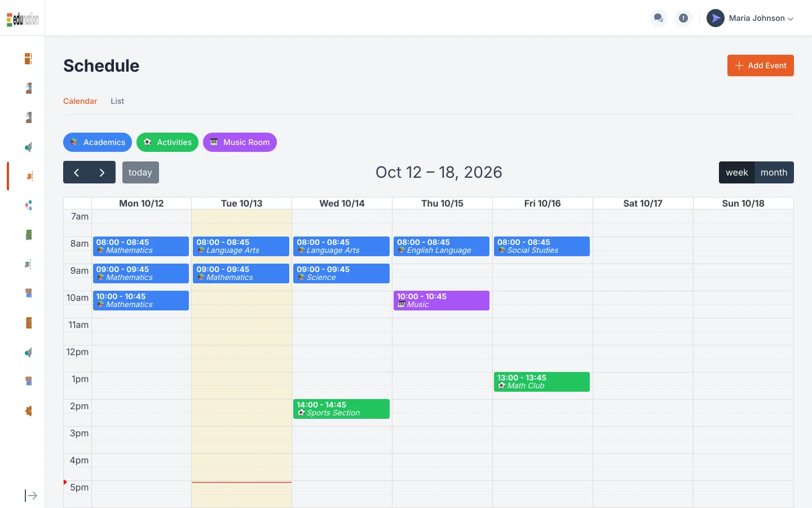Open Thursday 10:00 Music event
The width and height of the screenshot is (812, 508).
click(x=442, y=300)
